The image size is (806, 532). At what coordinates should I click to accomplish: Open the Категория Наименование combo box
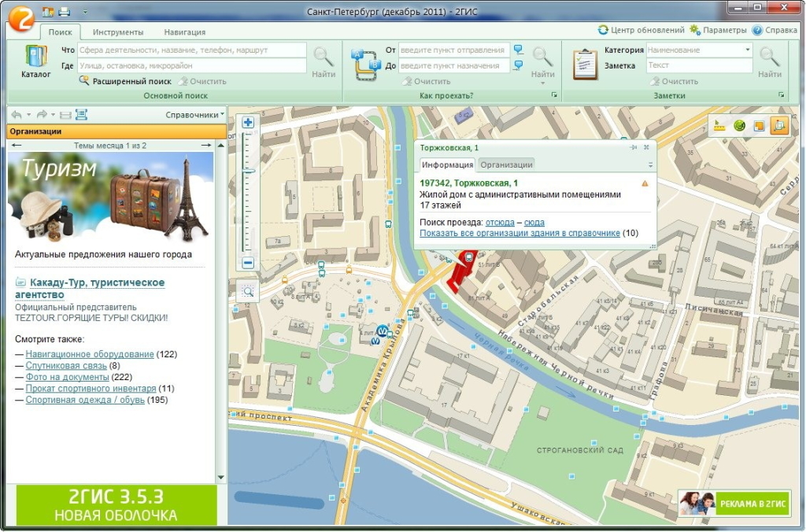pos(699,50)
